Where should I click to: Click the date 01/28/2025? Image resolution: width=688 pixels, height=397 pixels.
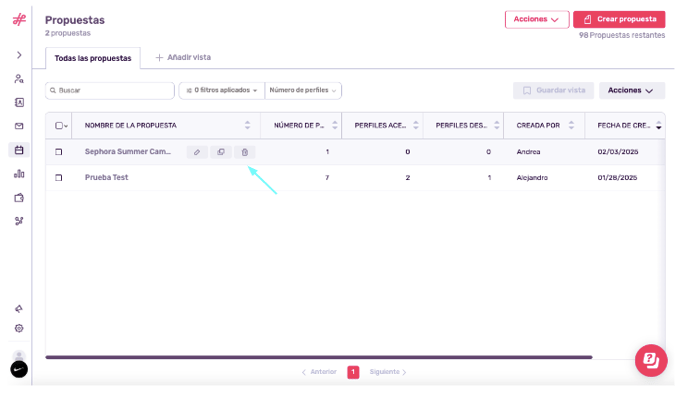tap(617, 178)
